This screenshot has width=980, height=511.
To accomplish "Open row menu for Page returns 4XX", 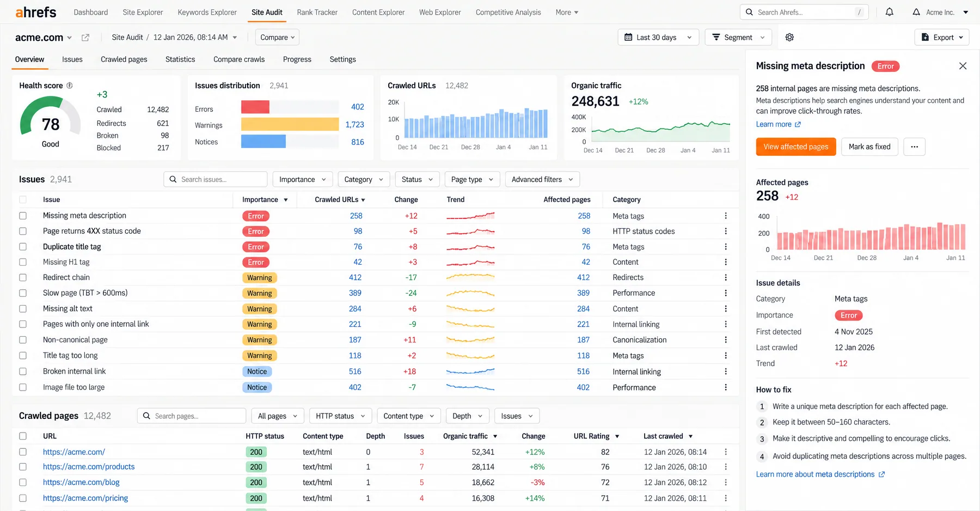I will [726, 231].
